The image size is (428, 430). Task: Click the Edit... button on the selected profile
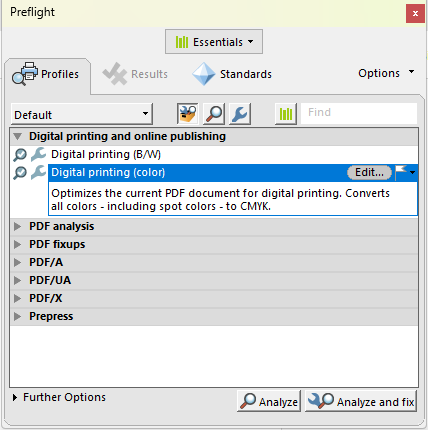[369, 172]
